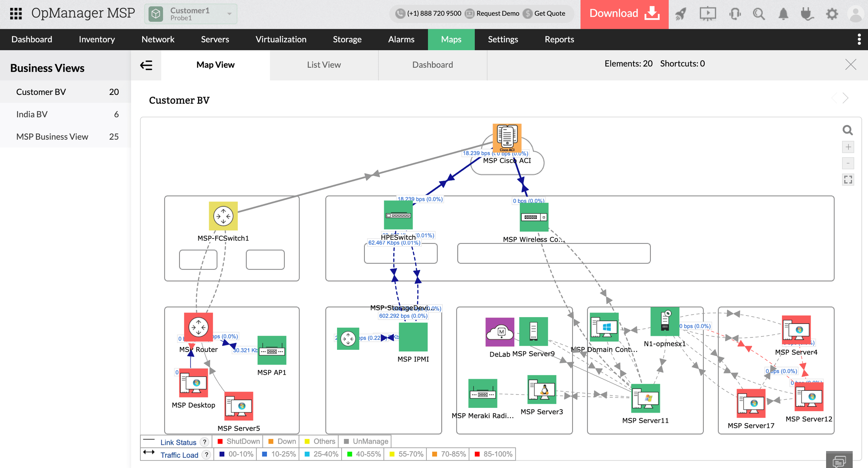
Task: Collapse the Business Views sidebar panel
Action: tap(146, 65)
